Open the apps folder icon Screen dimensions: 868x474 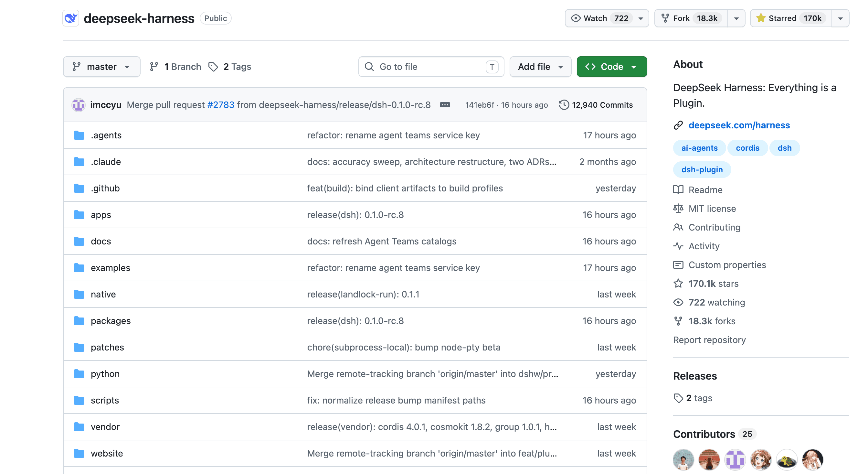pyautogui.click(x=79, y=215)
